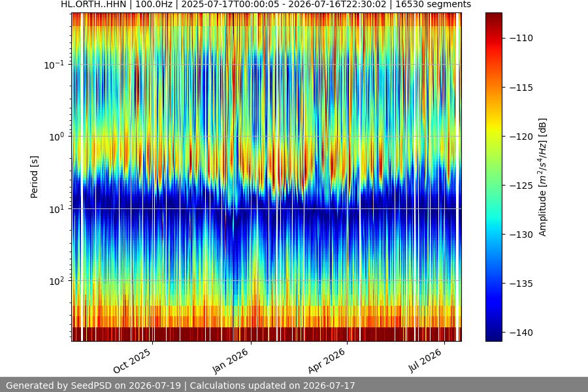Image resolution: width=588 pixels, height=392 pixels.
Task: Click the 10⁰ period tick label
Action: click(57, 137)
